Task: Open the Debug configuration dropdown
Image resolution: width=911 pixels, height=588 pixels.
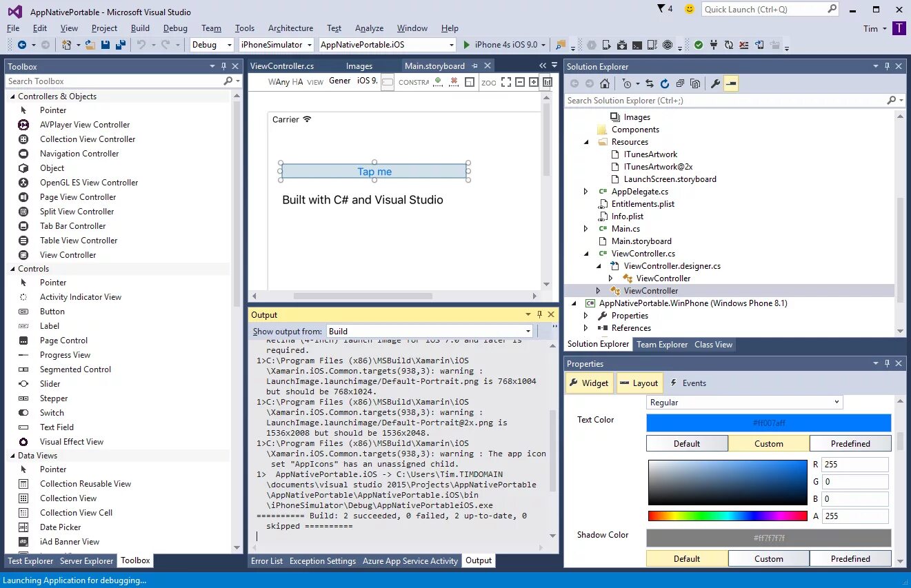Action: tap(212, 45)
